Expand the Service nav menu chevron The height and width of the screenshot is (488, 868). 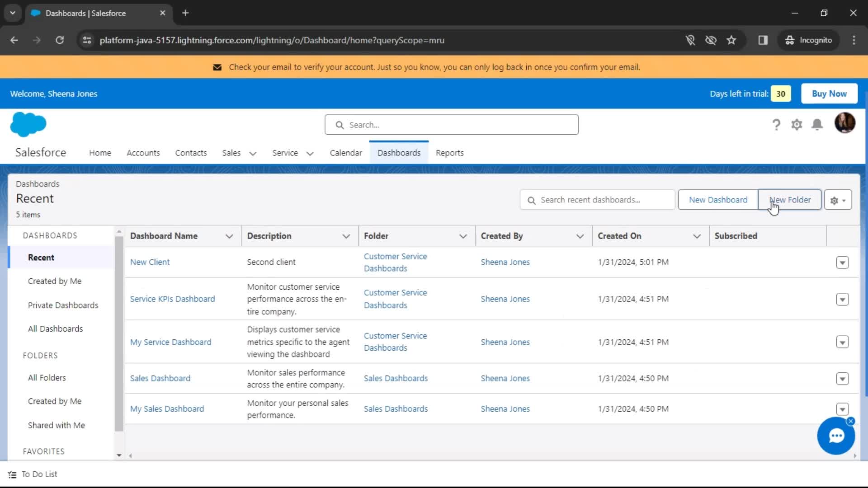pyautogui.click(x=310, y=153)
